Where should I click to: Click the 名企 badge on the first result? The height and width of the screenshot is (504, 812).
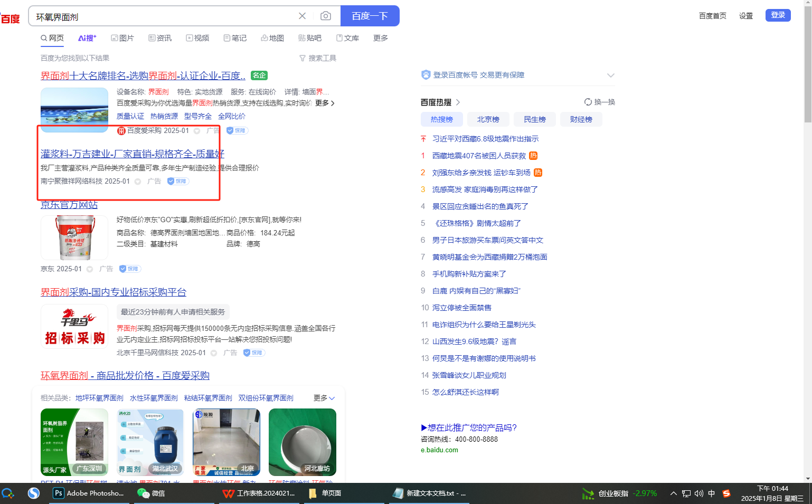(x=259, y=75)
